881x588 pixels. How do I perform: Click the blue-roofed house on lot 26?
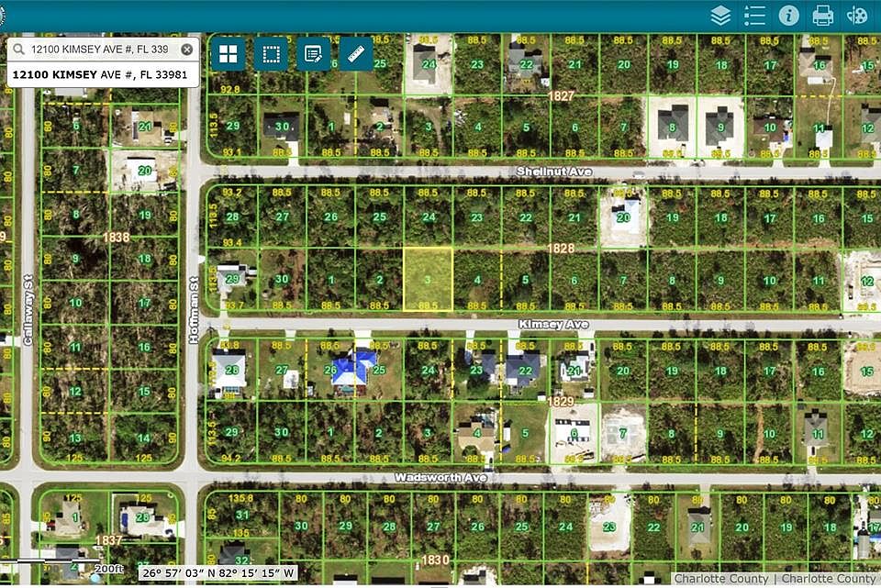(x=352, y=368)
